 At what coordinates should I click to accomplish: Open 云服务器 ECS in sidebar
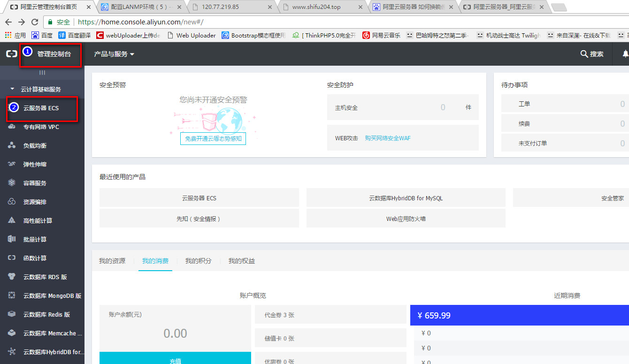[41, 108]
